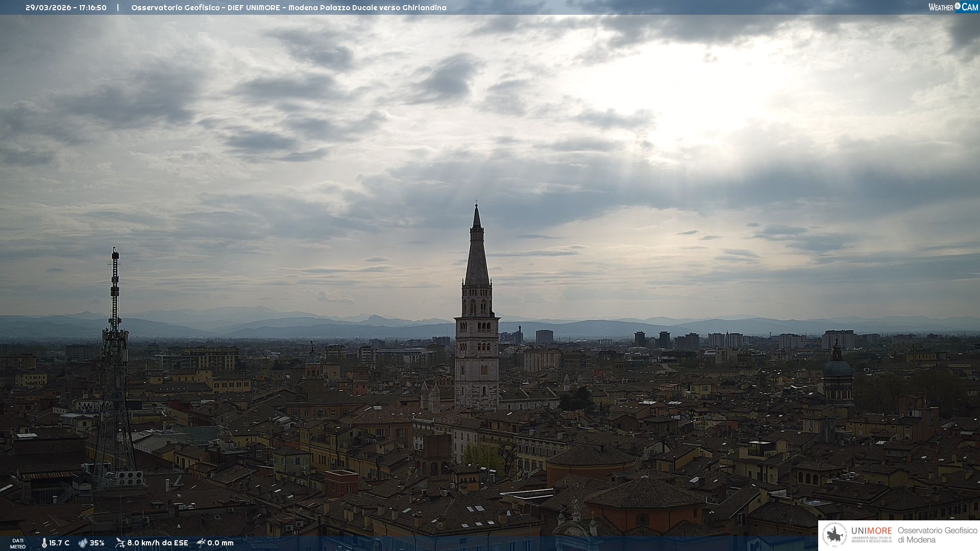The width and height of the screenshot is (980, 551).
Task: Click the DATI METEO label
Action: [x=18, y=543]
